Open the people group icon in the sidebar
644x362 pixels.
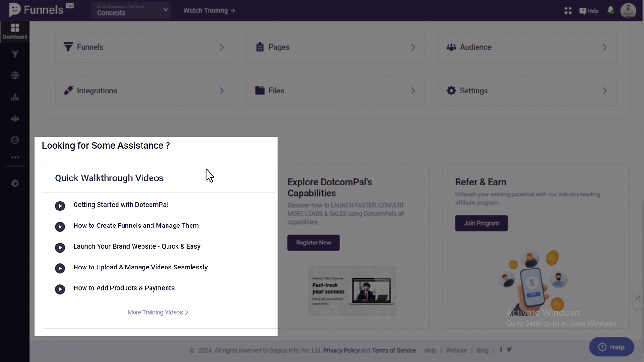point(15,118)
